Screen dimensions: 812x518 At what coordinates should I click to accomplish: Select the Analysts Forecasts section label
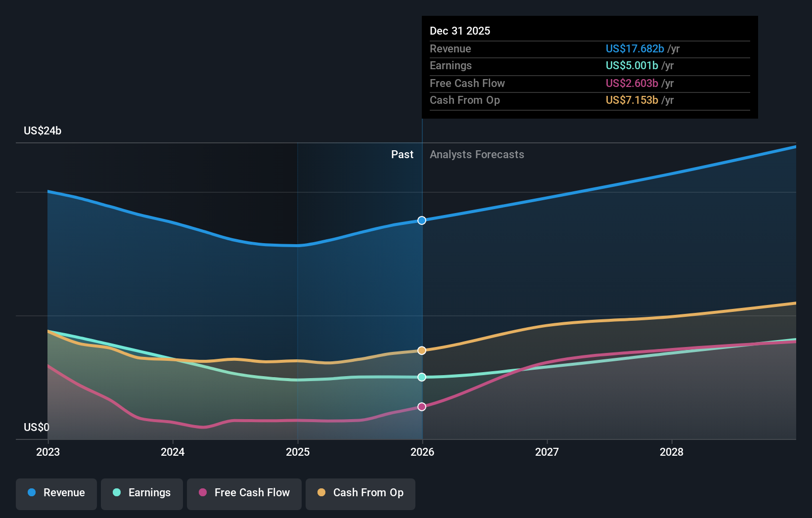click(x=476, y=154)
